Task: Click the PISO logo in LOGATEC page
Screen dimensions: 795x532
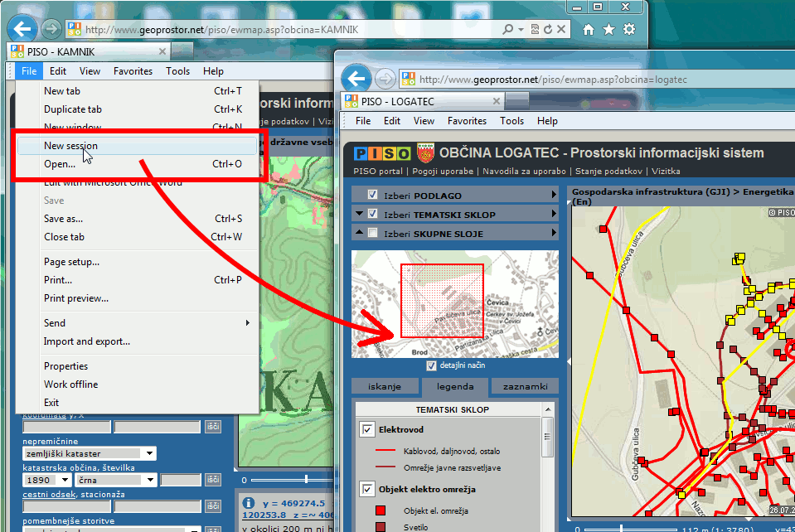Action: coord(381,153)
